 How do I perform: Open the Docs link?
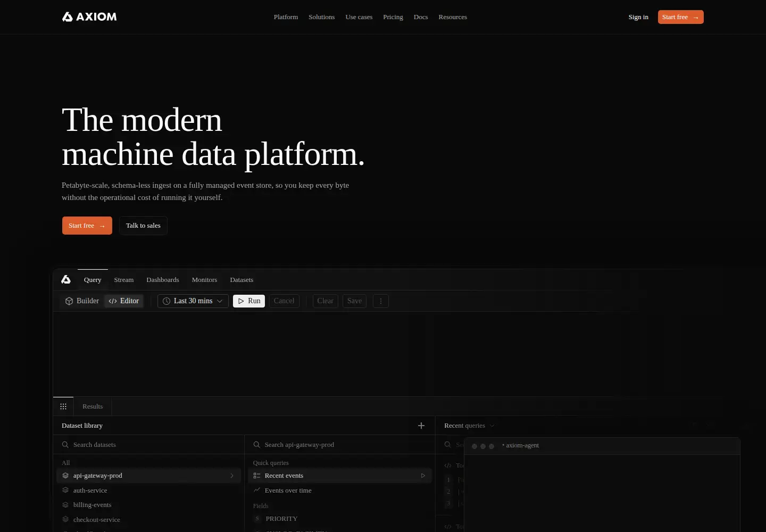(x=421, y=17)
